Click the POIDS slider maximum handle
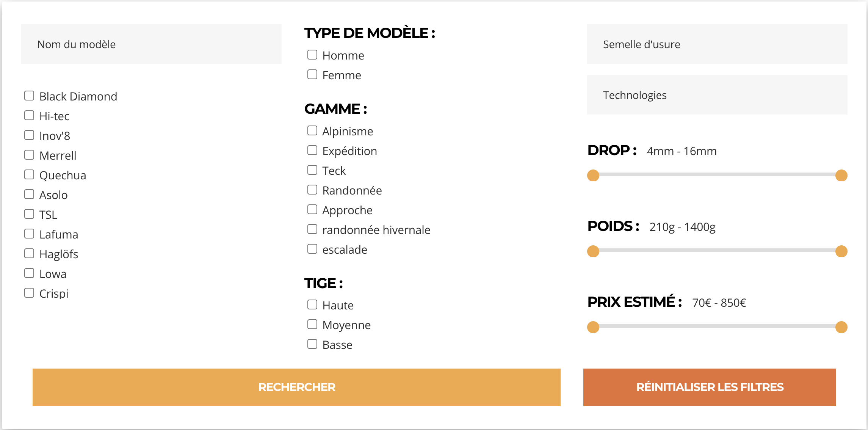The image size is (868, 430). coord(841,251)
